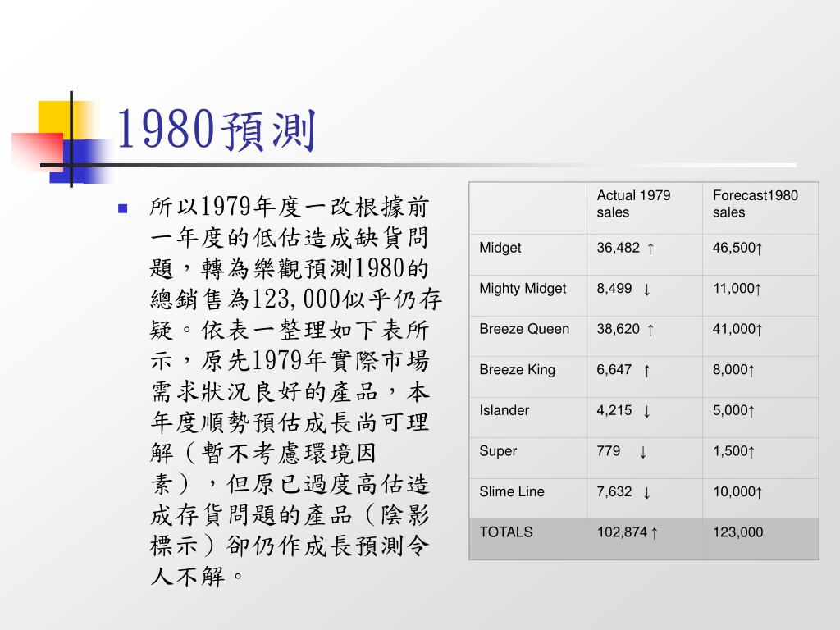
Task: Click the Breeze King row label
Action: (x=517, y=370)
